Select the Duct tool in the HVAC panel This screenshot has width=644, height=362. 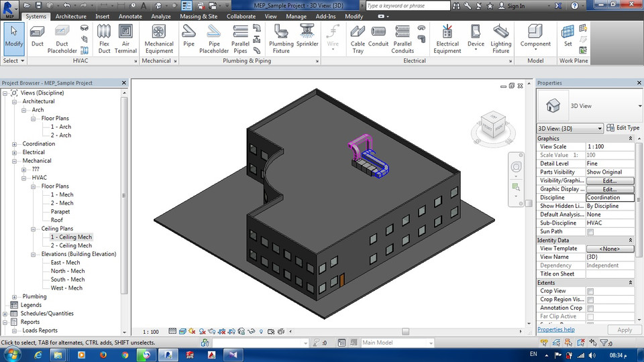(38, 38)
